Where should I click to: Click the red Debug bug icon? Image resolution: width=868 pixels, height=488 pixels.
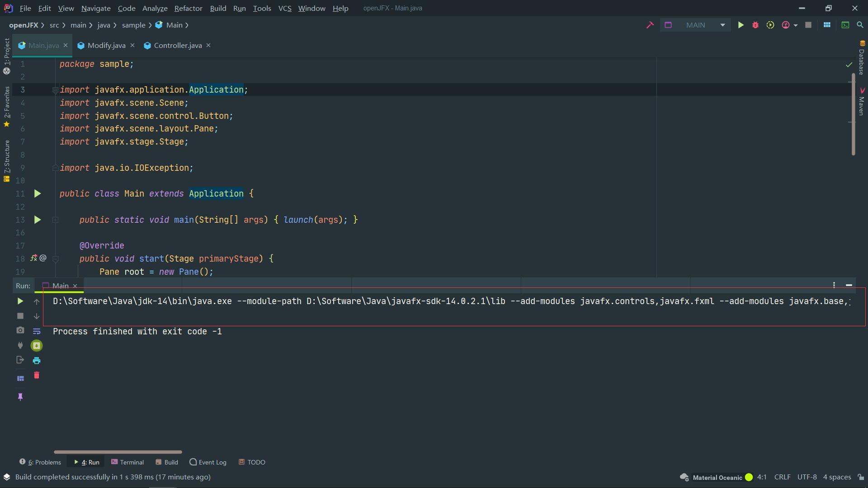pyautogui.click(x=755, y=25)
